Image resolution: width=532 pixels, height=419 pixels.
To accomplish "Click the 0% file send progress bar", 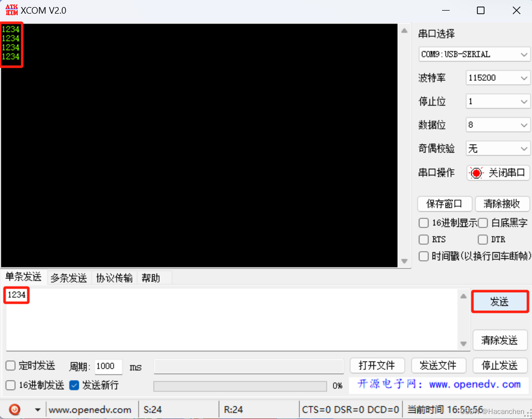I will [x=240, y=386].
